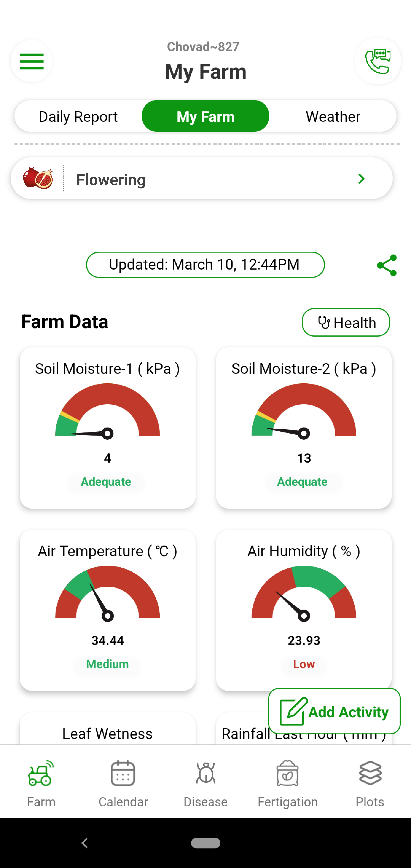Toggle Soil Moisture-1 gauge status
Image resolution: width=411 pixels, height=868 pixels.
(x=107, y=481)
